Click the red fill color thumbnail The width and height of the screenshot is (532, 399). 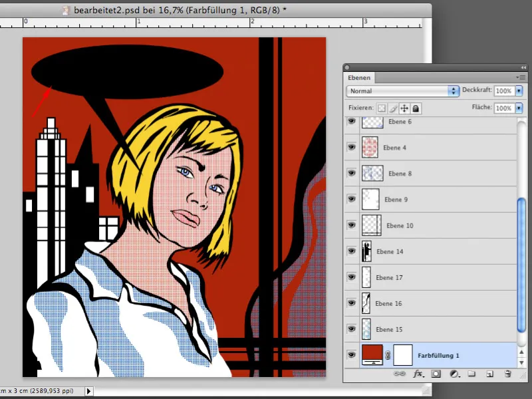pos(372,355)
